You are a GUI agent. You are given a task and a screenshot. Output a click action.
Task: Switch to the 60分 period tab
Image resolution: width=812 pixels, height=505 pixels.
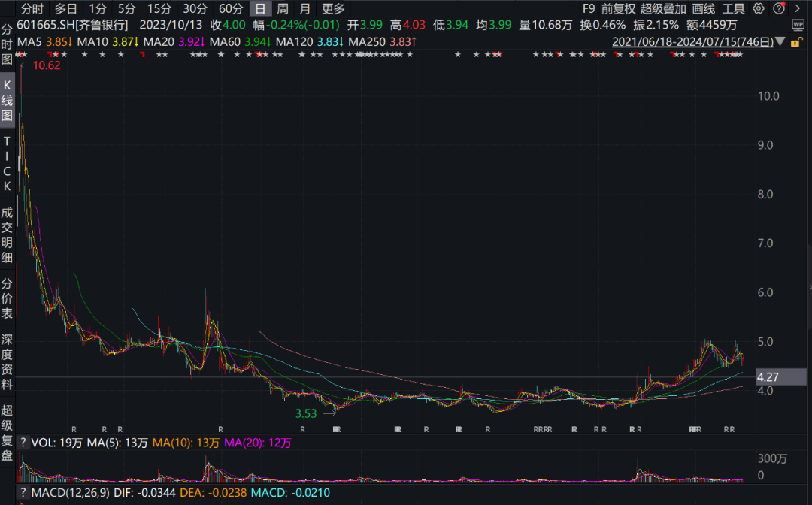[x=231, y=9]
